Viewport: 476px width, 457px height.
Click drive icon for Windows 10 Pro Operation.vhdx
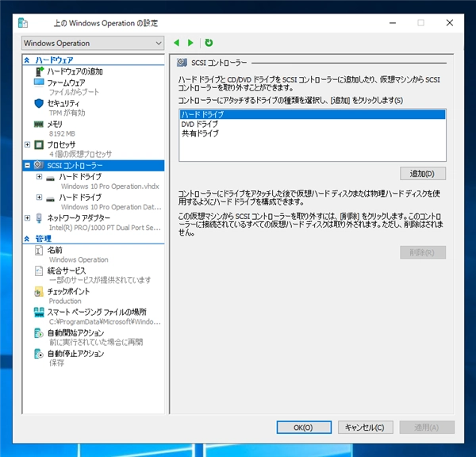click(x=51, y=179)
